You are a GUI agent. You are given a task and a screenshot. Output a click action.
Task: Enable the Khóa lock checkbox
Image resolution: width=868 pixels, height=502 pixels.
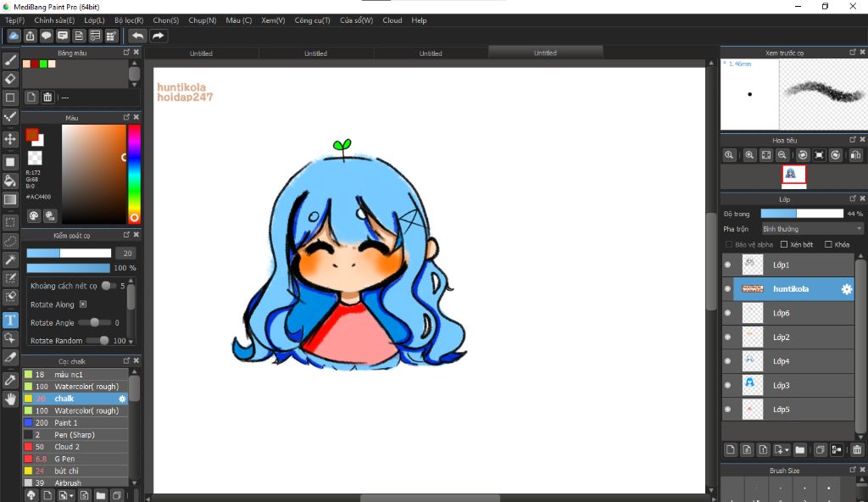click(828, 244)
